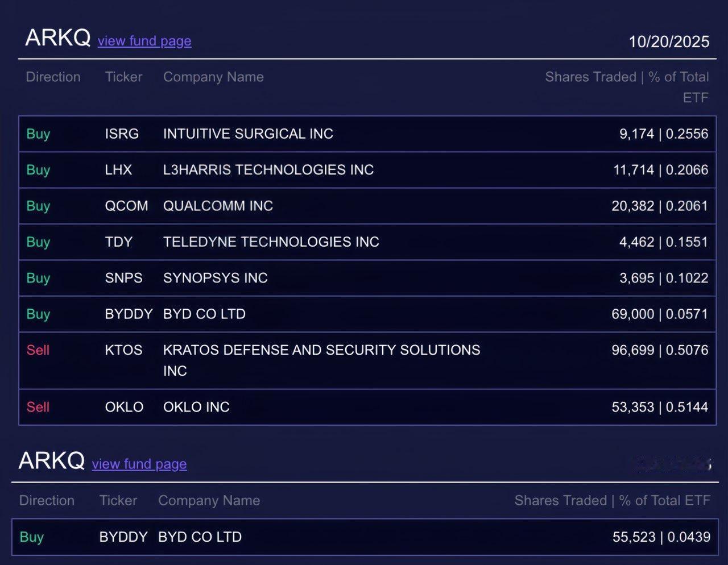Click the 55,523 | 0.0439 value
Viewport: 728px width, 565px height.
pos(661,537)
